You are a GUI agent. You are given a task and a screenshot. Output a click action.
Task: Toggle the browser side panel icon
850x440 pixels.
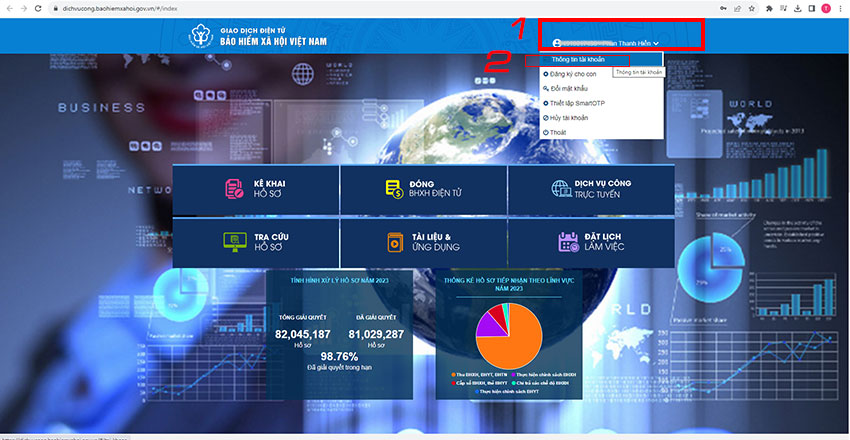pyautogui.click(x=812, y=9)
